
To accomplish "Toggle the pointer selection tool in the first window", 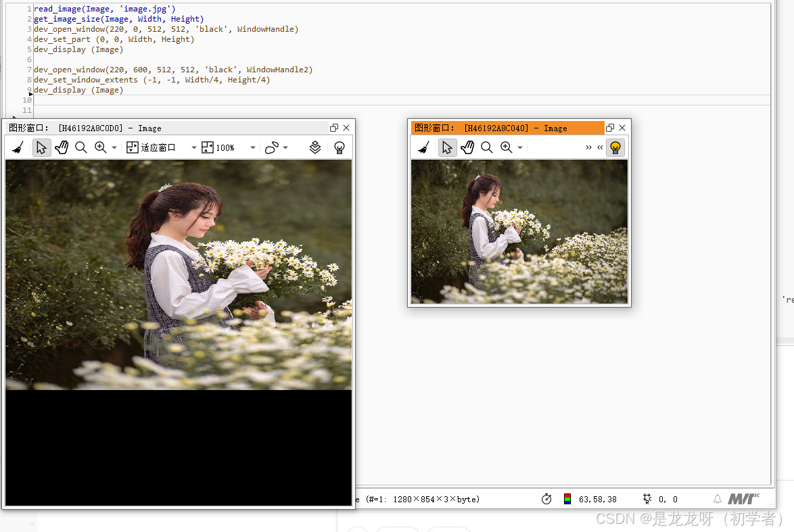I will (41, 147).
